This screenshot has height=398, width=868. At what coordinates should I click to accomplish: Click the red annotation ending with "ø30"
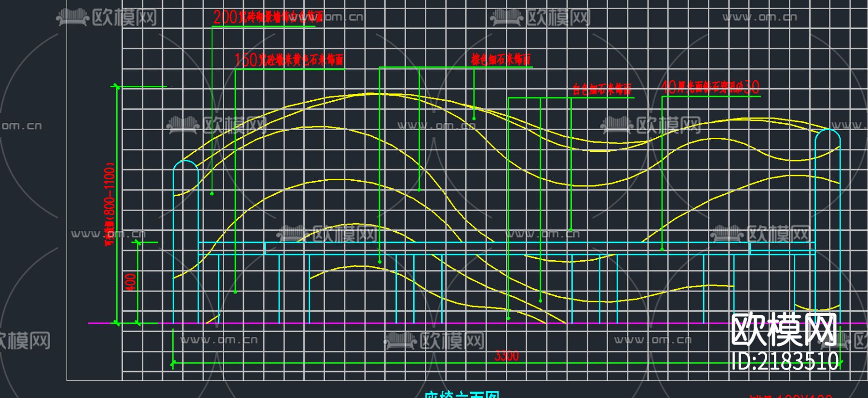[x=711, y=87]
